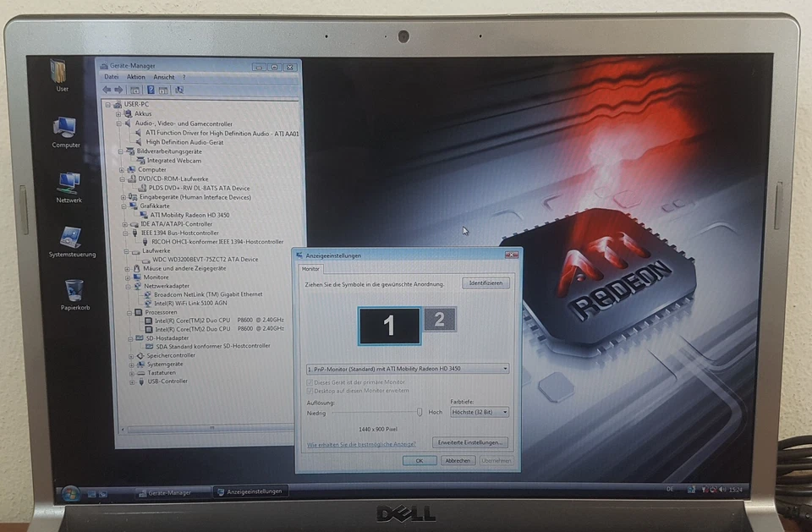Click the Identifizieren button
Viewport: 812px width, 532px height.
coord(485,283)
